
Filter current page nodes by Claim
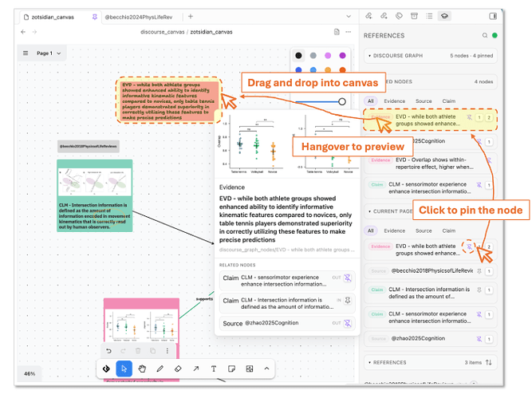coord(448,231)
